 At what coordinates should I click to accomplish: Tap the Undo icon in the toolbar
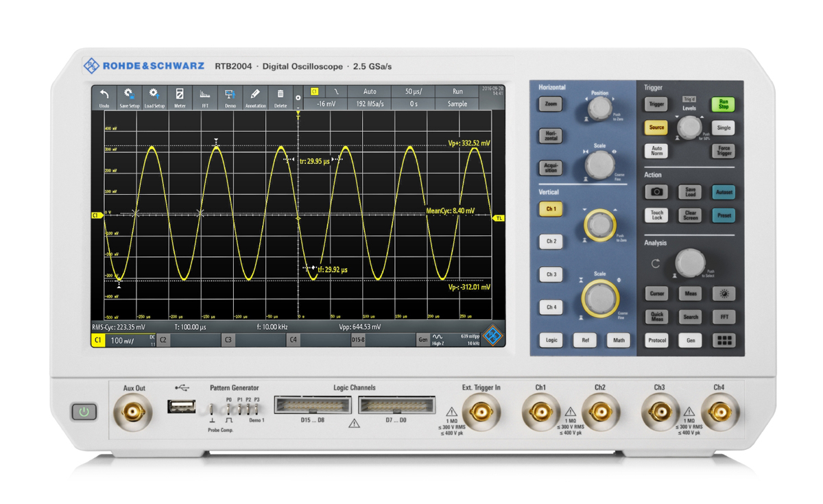(x=104, y=97)
